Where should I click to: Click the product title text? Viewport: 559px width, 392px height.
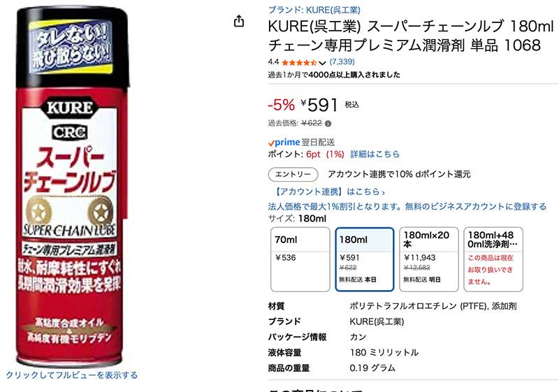[404, 36]
